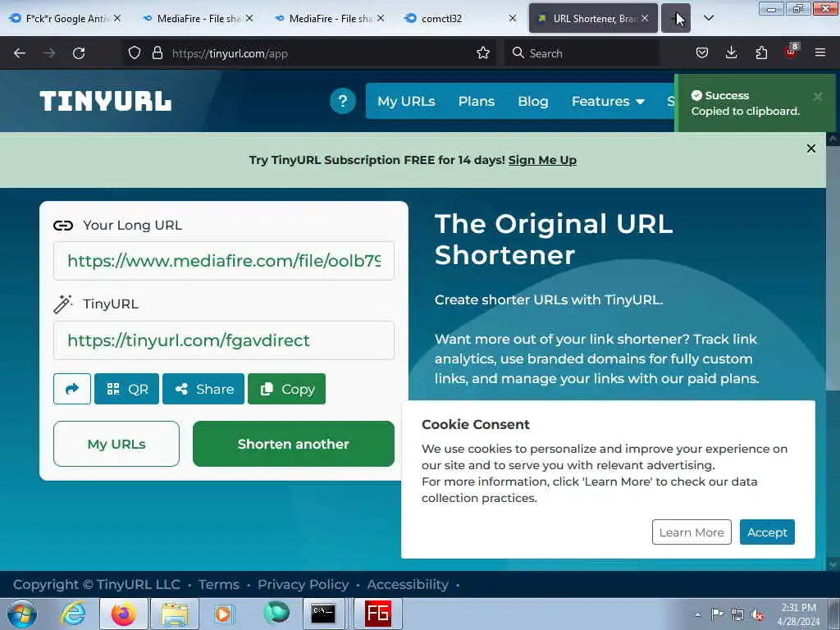840x630 pixels.
Task: Click the open-link arrow button
Action: (x=72, y=389)
